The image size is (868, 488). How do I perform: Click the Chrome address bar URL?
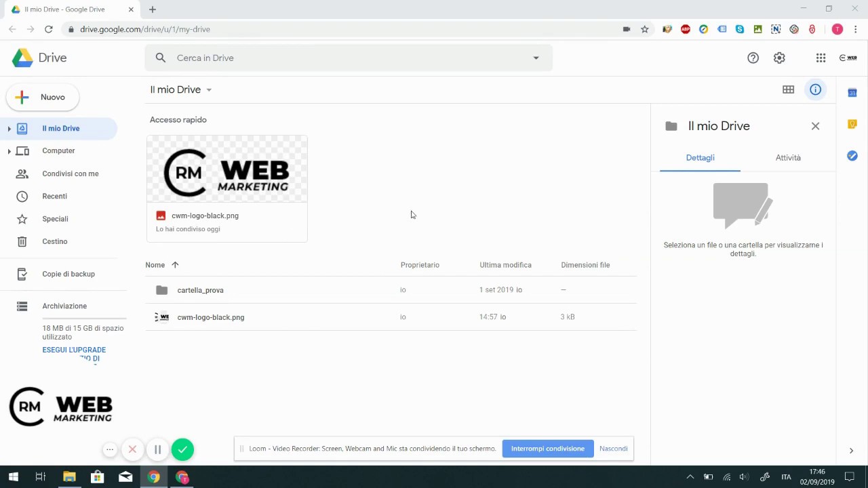point(145,29)
